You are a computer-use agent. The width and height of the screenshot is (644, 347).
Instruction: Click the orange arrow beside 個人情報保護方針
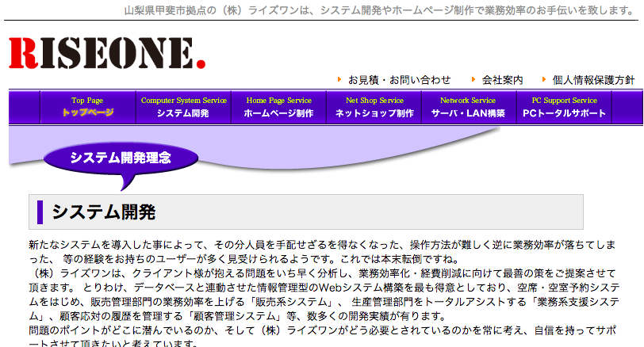point(544,79)
